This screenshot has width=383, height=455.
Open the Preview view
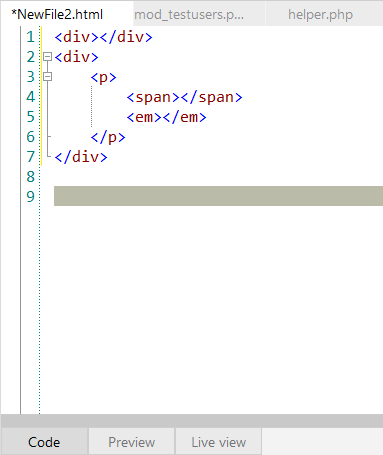[x=132, y=442]
